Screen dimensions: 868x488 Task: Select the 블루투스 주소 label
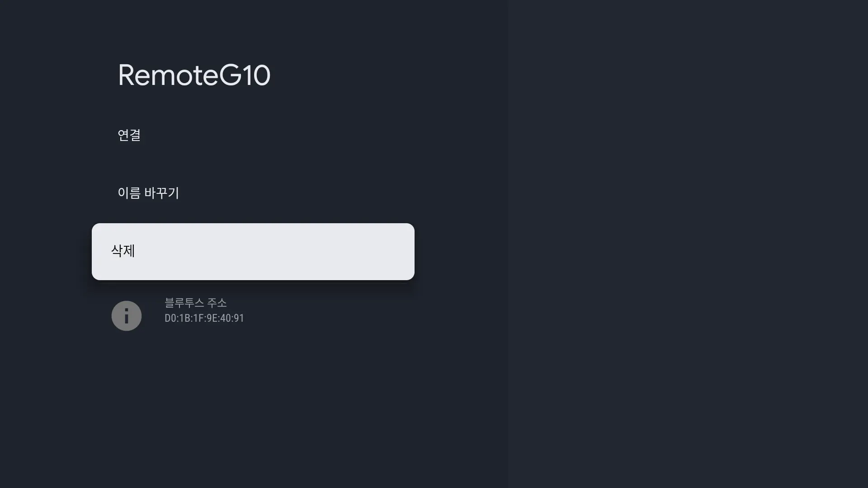[195, 303]
